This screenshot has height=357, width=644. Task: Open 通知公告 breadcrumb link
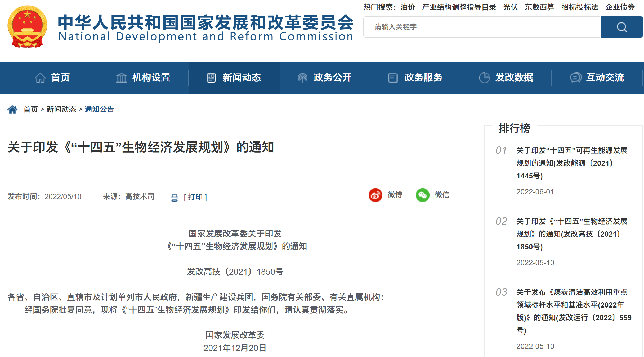[99, 109]
